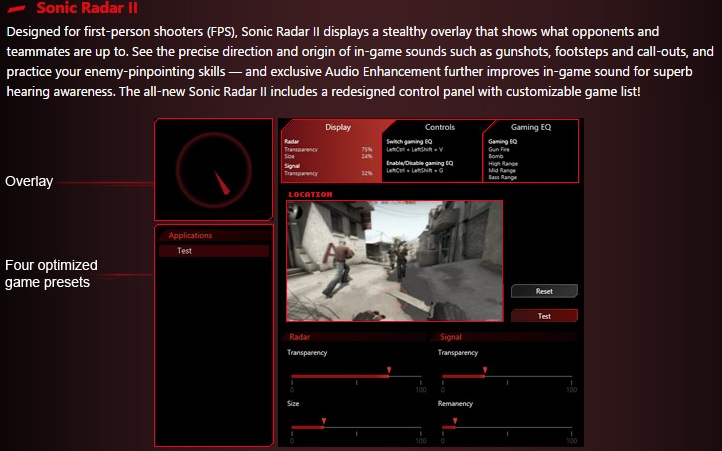Click the Location game preview image
722x451 pixels.
(x=395, y=261)
